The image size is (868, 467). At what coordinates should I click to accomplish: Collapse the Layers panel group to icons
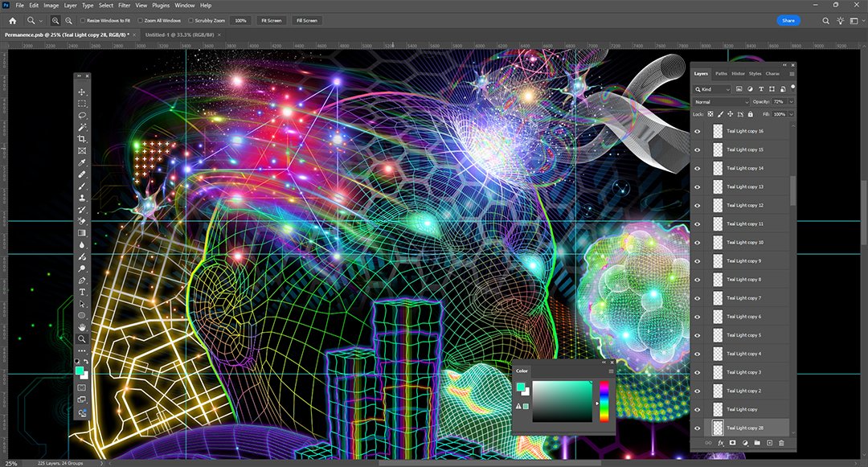pyautogui.click(x=784, y=65)
